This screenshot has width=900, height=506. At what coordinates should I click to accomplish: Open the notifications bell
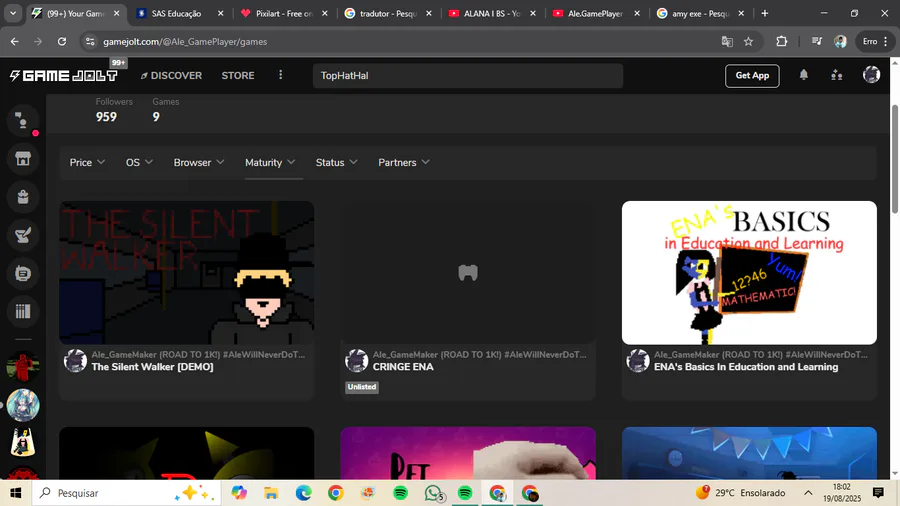coord(804,75)
